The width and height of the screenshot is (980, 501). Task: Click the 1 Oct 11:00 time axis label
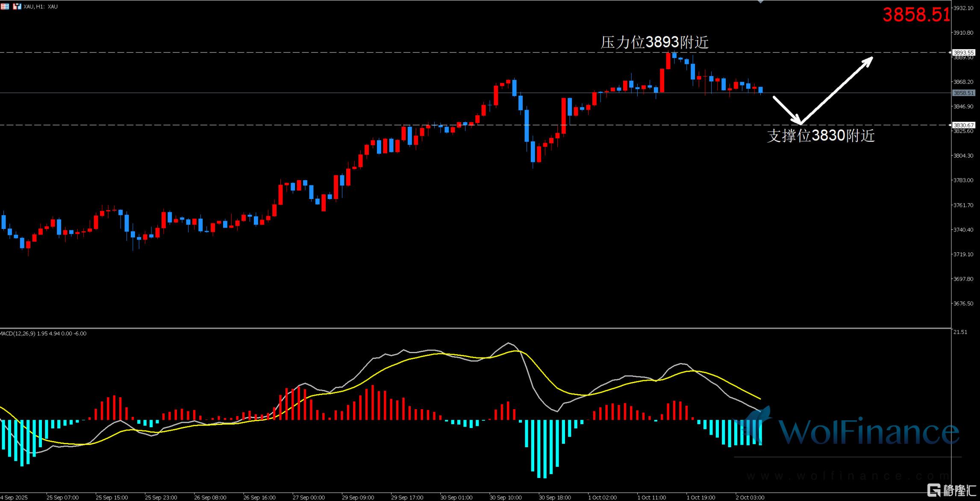coord(651,498)
